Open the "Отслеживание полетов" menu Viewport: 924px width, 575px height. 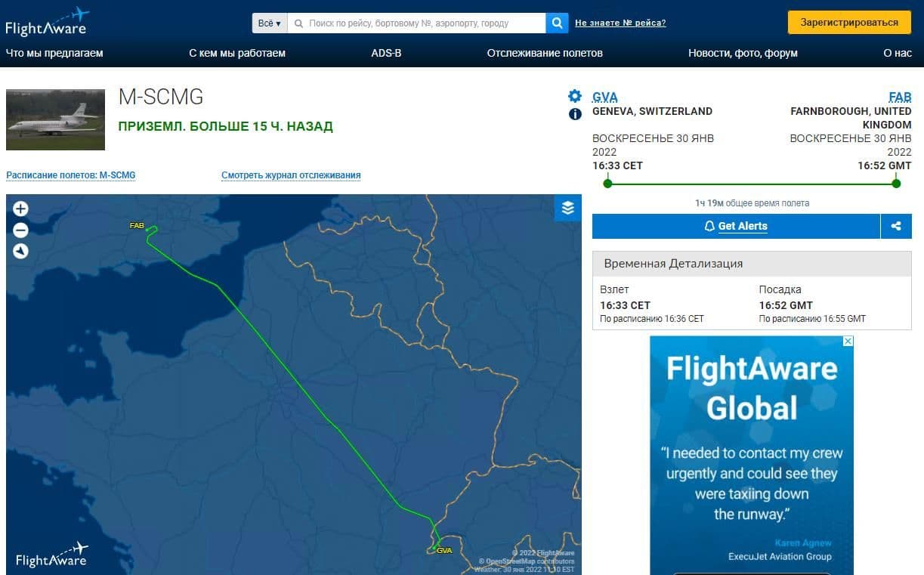coord(545,53)
